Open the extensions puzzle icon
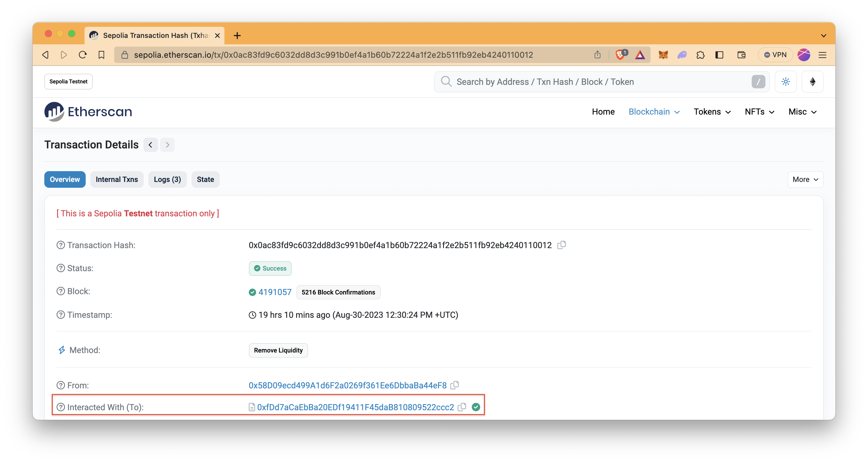This screenshot has height=463, width=868. point(700,55)
